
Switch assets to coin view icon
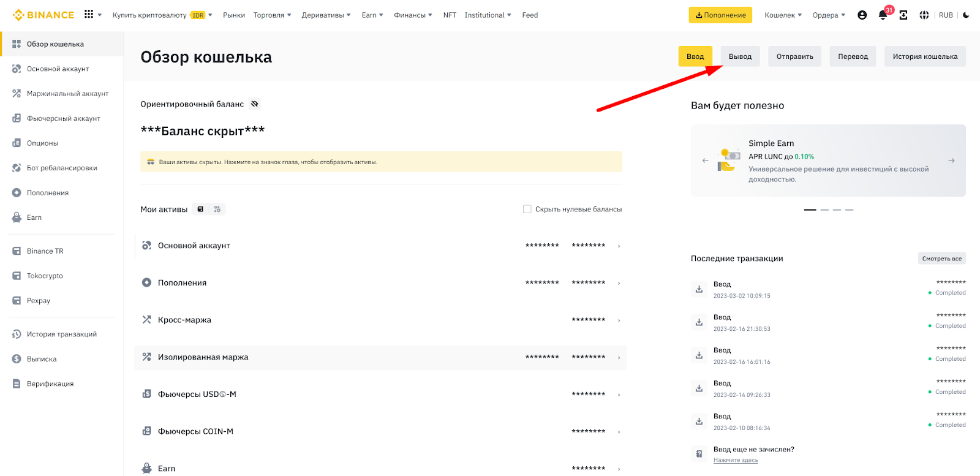[x=217, y=210]
